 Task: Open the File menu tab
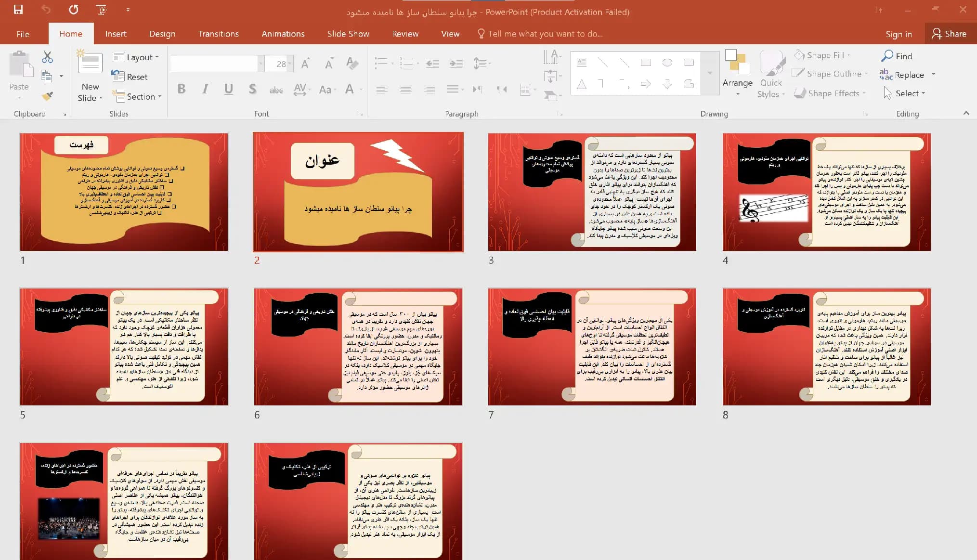coord(23,34)
